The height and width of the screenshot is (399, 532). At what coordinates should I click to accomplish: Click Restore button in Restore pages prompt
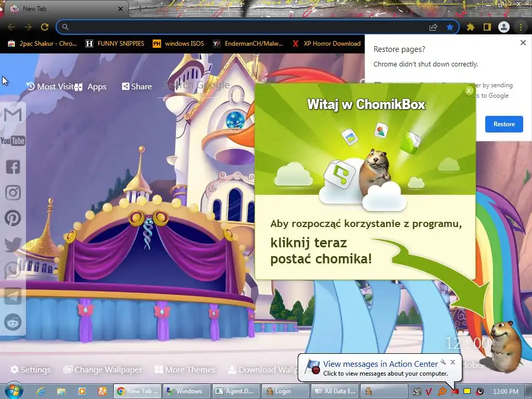click(x=504, y=124)
